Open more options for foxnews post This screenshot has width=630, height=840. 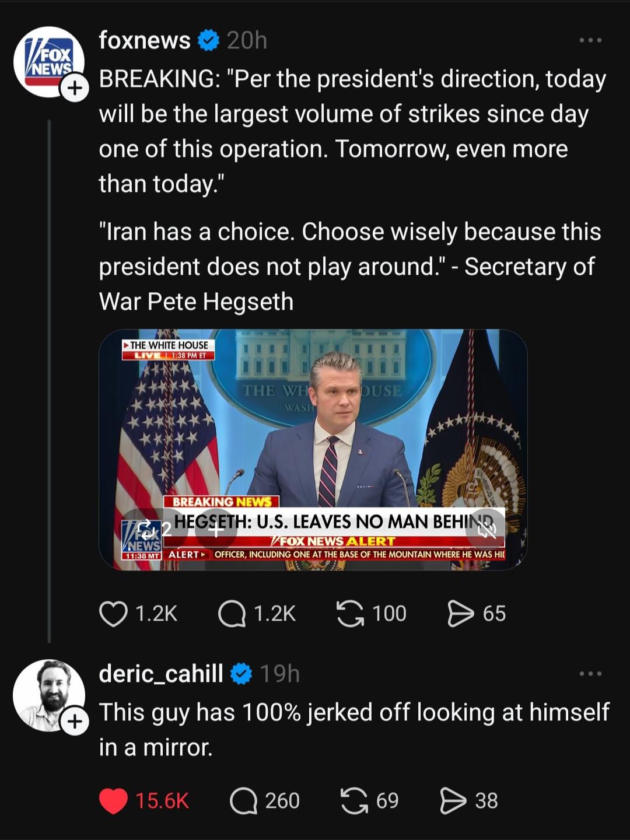click(x=590, y=40)
